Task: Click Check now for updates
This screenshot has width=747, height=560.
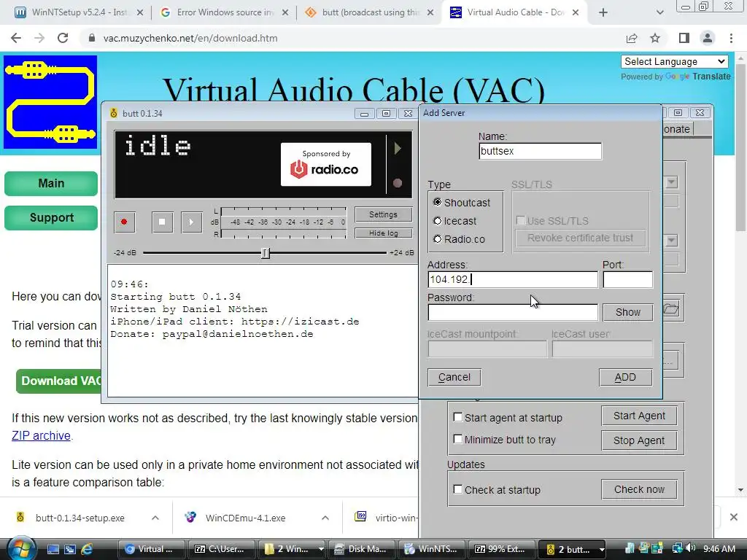Action: 639,489
